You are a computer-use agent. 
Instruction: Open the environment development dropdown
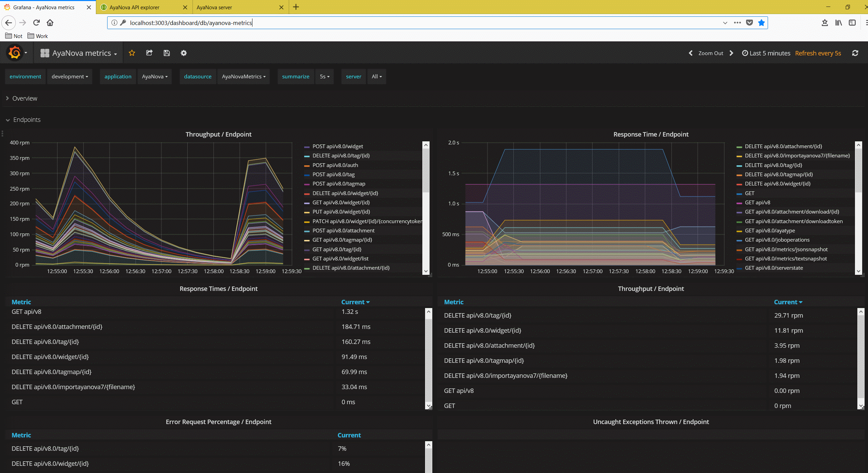[x=70, y=76]
